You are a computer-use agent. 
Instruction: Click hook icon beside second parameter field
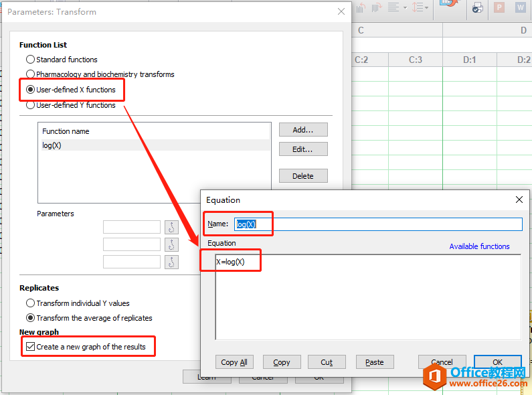[x=171, y=244]
